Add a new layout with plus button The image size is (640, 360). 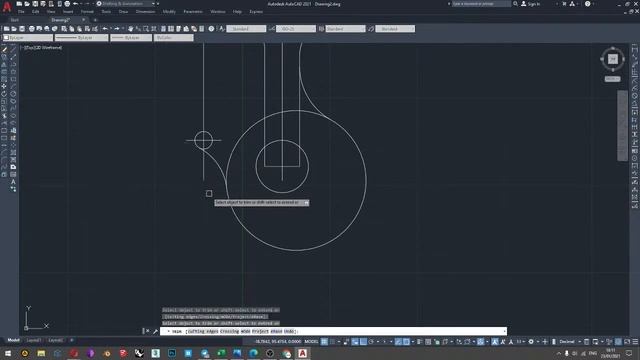[x=72, y=340]
